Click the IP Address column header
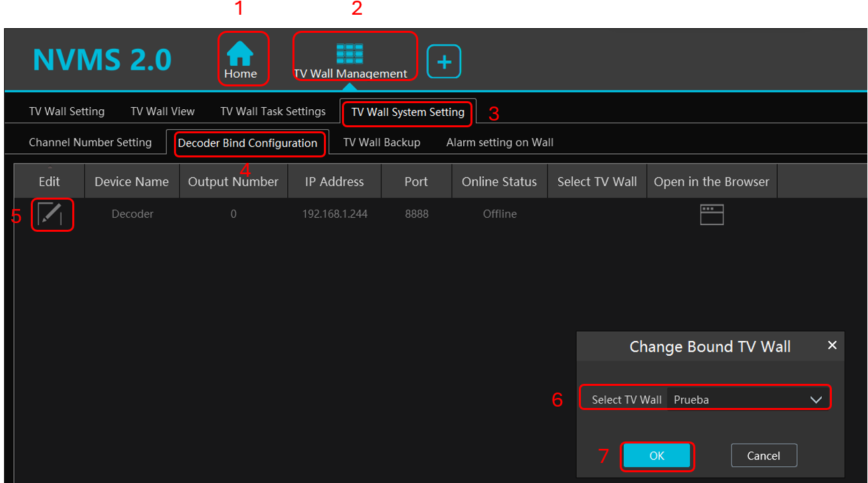The image size is (868, 483). click(x=334, y=182)
